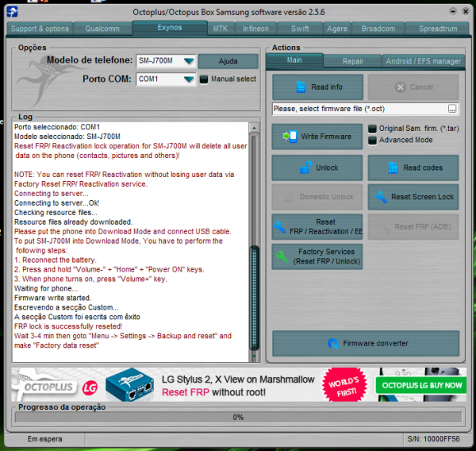Screen dimensions: 476x451
Task: Click the codes sheet icon on Read codes
Action: point(393,168)
